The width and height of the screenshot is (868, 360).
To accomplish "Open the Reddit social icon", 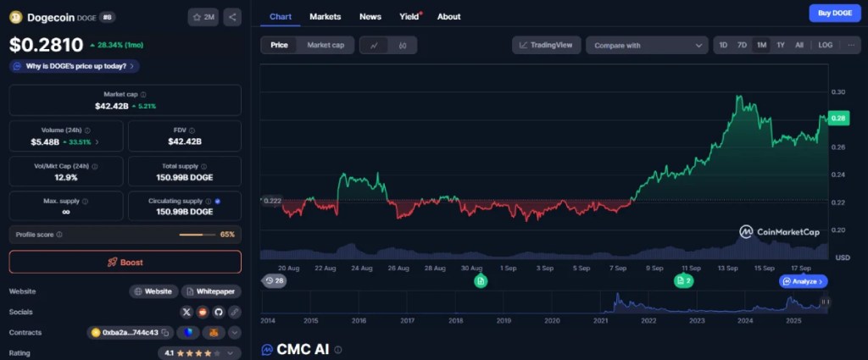I will click(x=203, y=312).
